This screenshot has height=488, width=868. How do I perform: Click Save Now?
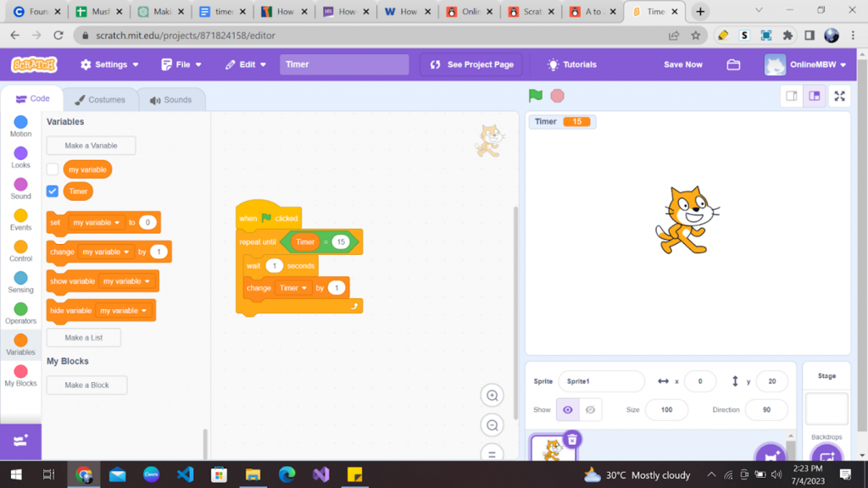(682, 64)
